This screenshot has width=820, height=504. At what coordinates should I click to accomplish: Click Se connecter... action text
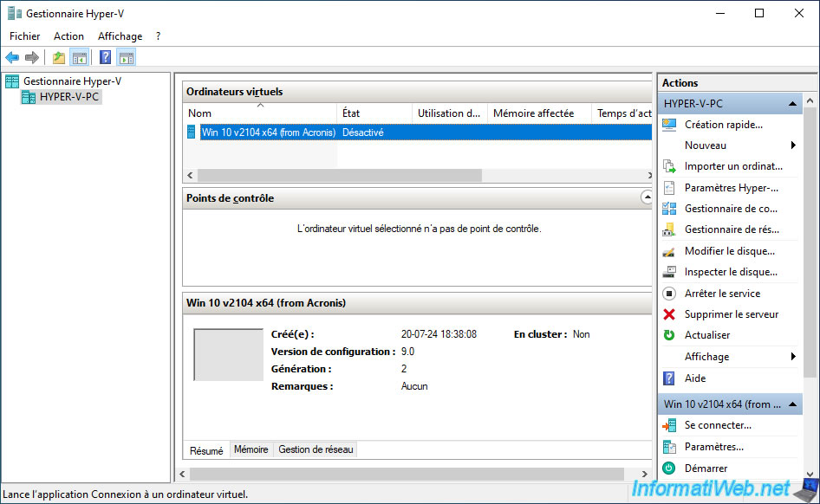tap(718, 426)
